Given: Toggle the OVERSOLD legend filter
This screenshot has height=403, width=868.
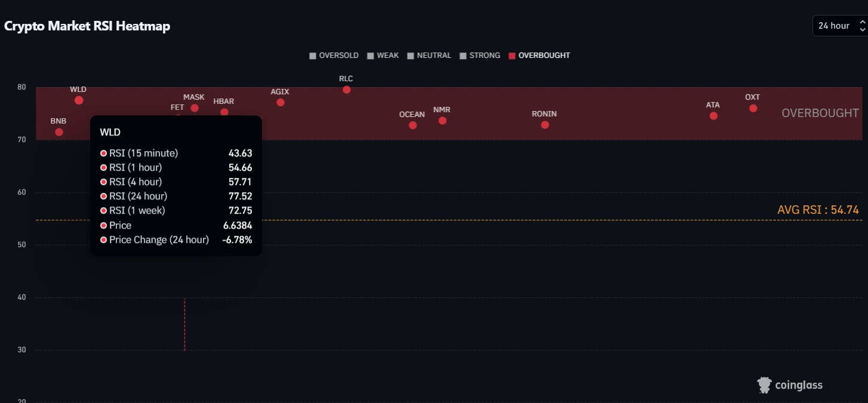Looking at the screenshot, I should tap(334, 55).
